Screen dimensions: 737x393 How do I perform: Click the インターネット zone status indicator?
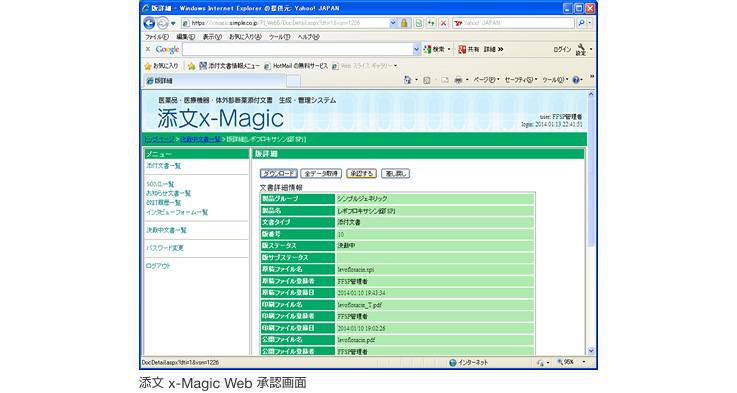(x=469, y=362)
